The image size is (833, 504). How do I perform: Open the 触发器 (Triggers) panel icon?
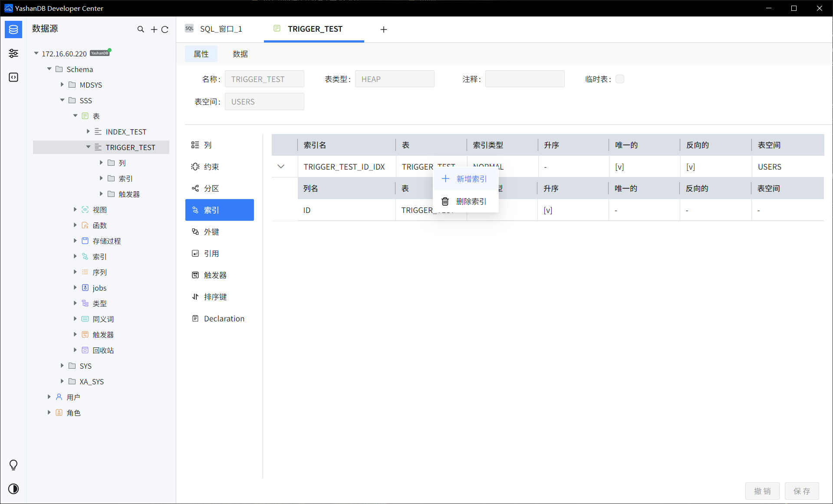click(196, 275)
